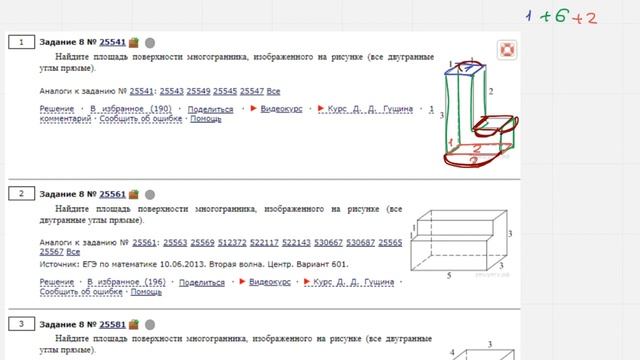The image size is (640, 360).
Task: Show 'Решение' for task 1
Action: tap(57, 109)
